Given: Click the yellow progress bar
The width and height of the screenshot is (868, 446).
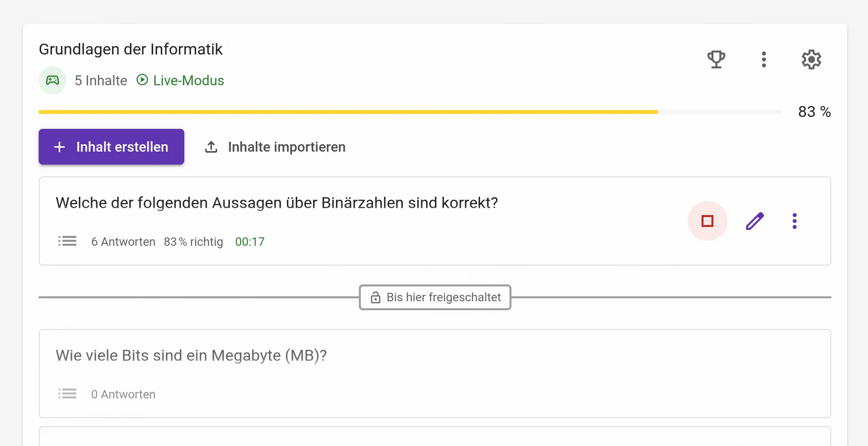Looking at the screenshot, I should point(348,112).
